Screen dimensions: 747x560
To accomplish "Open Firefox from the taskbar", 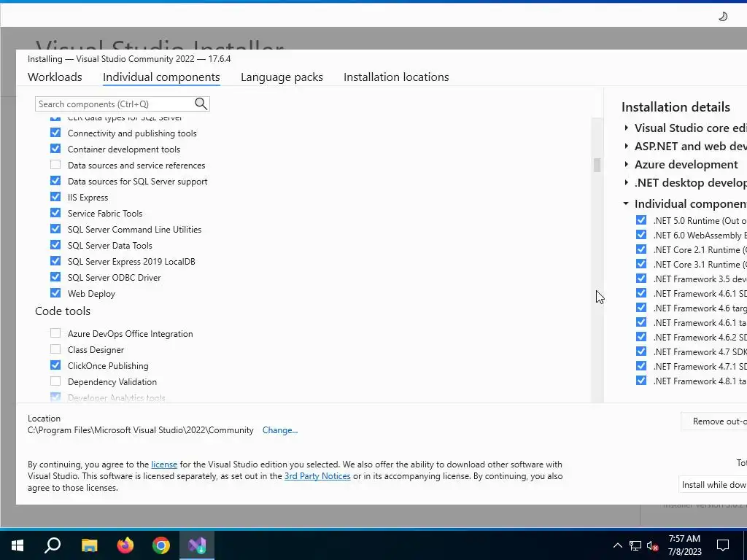I will click(125, 545).
